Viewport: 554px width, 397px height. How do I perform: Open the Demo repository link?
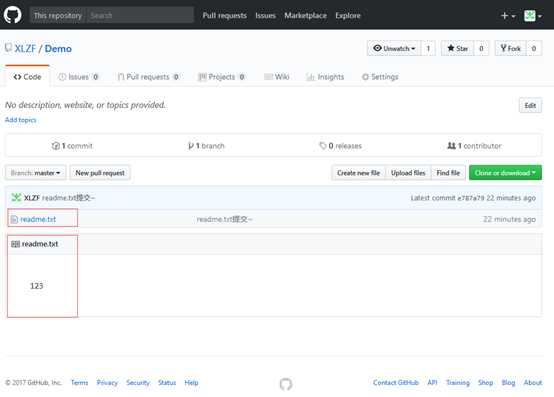point(58,48)
